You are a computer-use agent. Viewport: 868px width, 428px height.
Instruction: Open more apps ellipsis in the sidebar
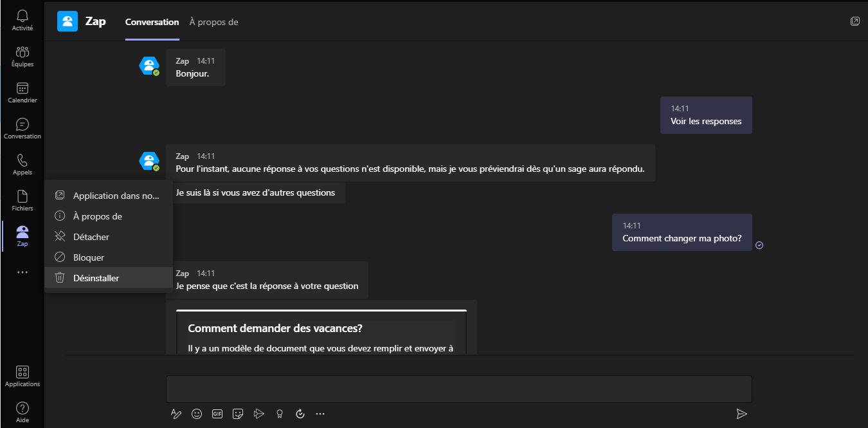point(23,272)
